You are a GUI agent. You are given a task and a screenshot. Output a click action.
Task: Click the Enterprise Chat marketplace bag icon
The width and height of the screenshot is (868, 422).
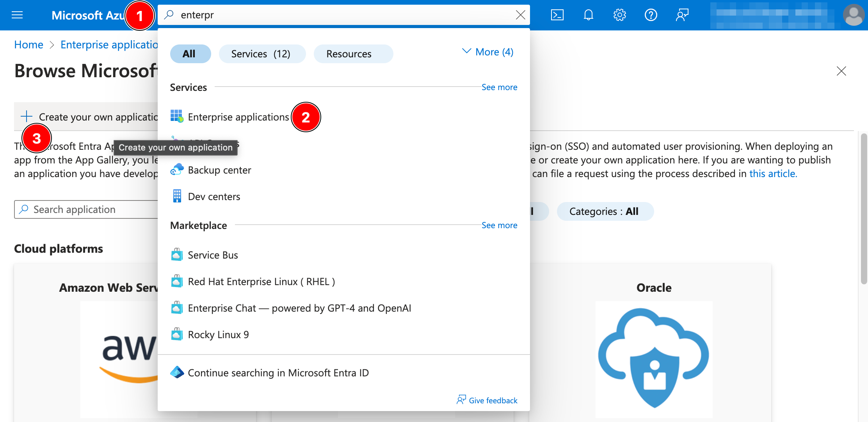coord(177,308)
